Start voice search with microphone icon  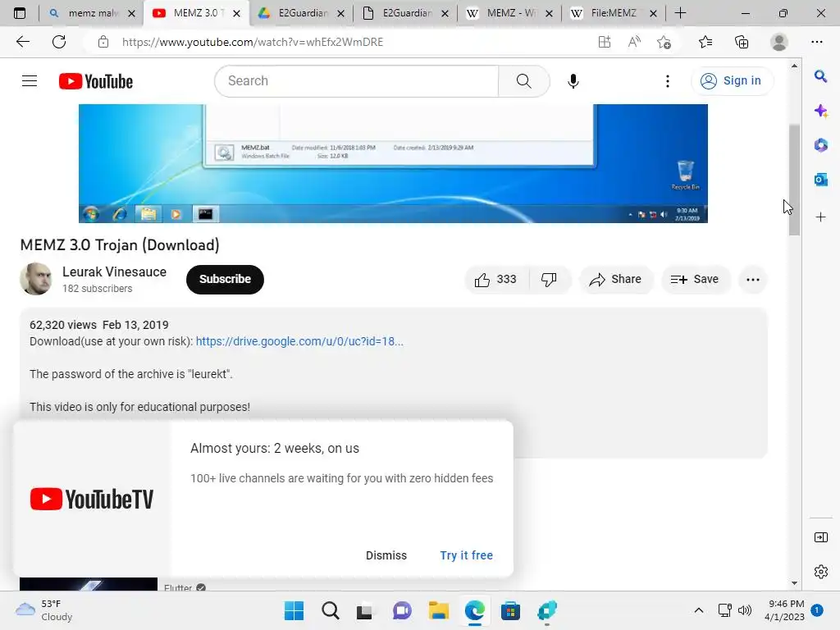click(573, 81)
